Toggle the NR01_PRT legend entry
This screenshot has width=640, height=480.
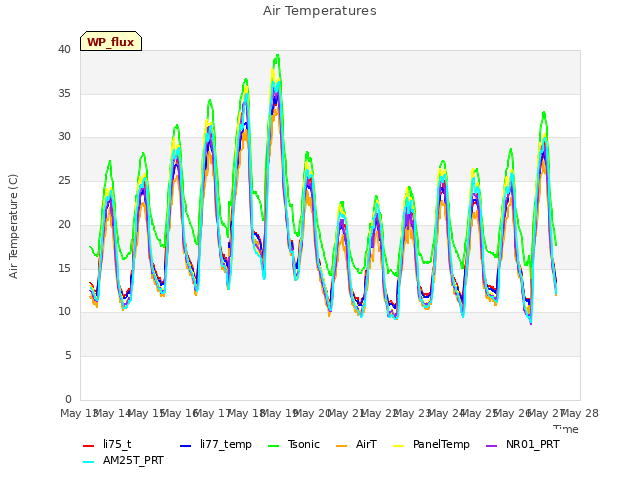(522, 444)
